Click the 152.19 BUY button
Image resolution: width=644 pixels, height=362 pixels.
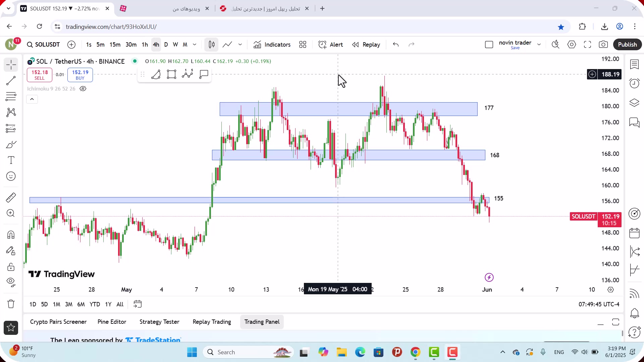[x=80, y=75]
